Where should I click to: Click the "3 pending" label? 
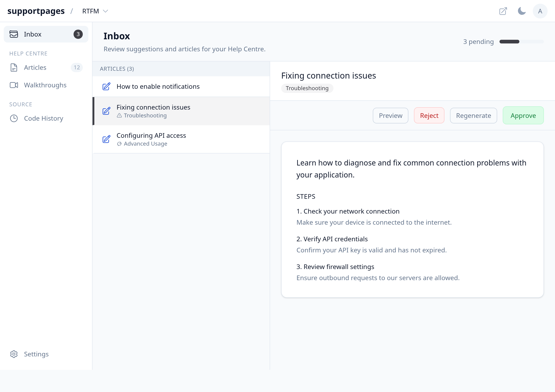click(478, 42)
